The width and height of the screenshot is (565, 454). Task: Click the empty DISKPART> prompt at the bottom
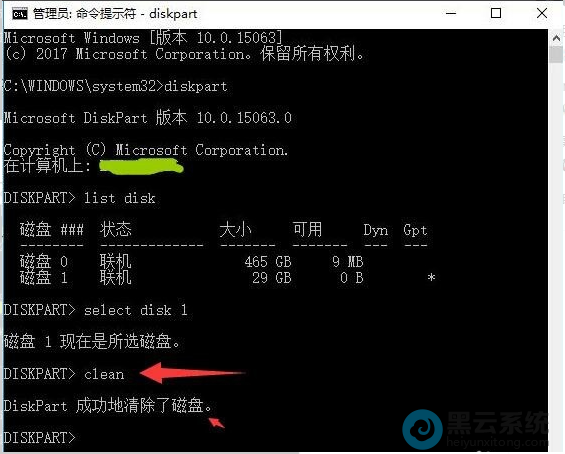point(40,437)
